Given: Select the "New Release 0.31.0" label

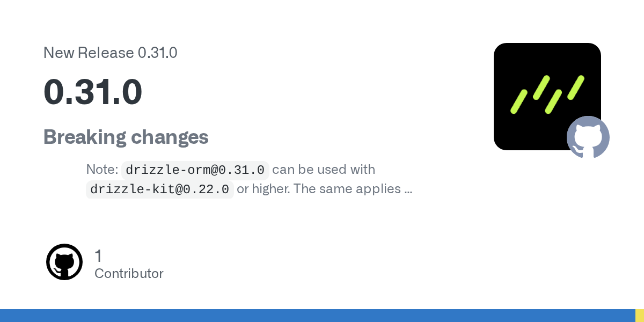Looking at the screenshot, I should (x=110, y=53).
